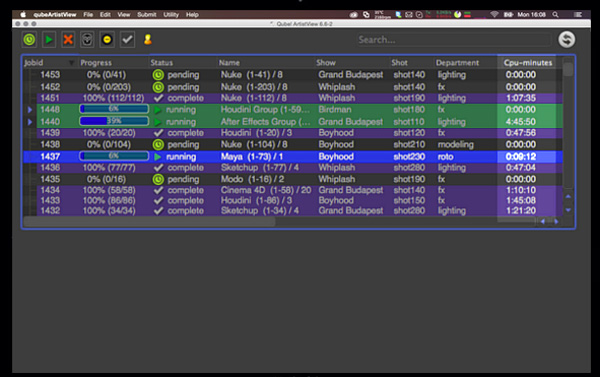Open the Submit menu
The image size is (600, 377).
tap(147, 15)
